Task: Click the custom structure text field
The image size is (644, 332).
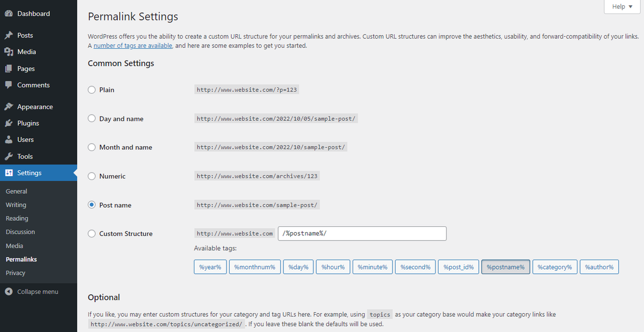Action: (x=362, y=234)
